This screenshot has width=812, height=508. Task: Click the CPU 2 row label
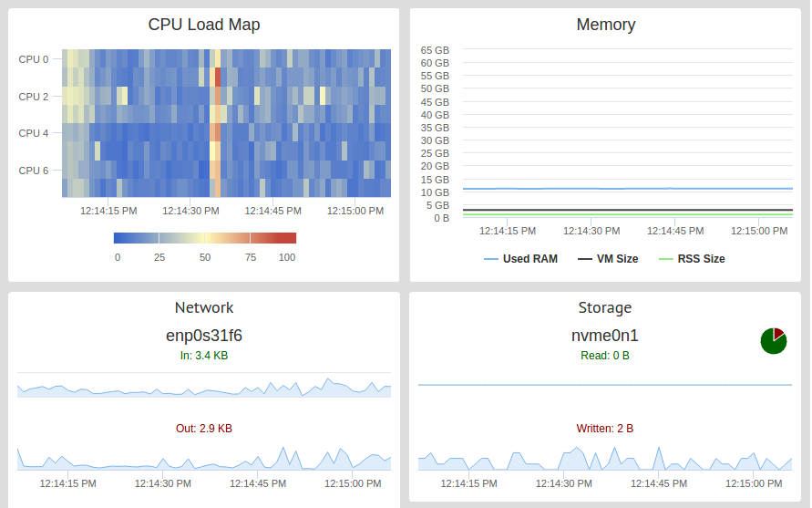point(34,97)
